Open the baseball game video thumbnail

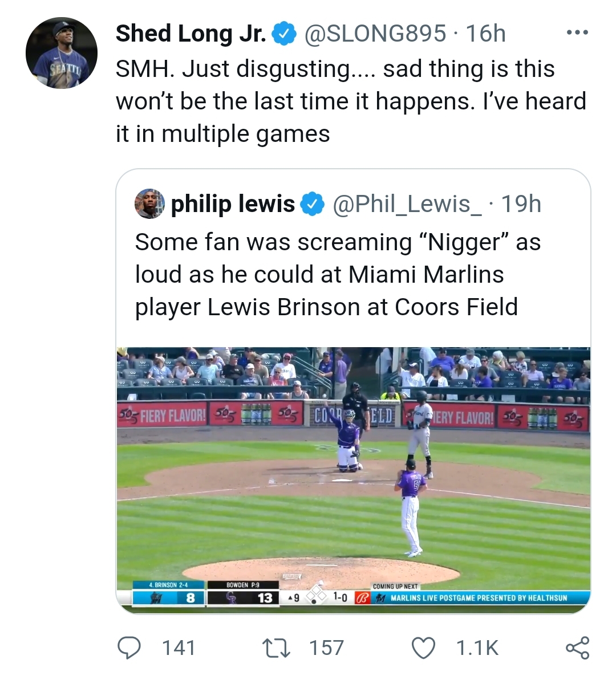(353, 479)
